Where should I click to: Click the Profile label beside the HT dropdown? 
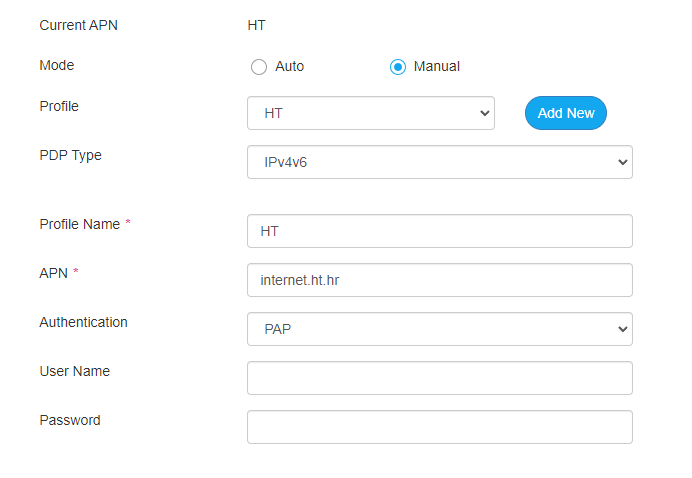tap(59, 106)
